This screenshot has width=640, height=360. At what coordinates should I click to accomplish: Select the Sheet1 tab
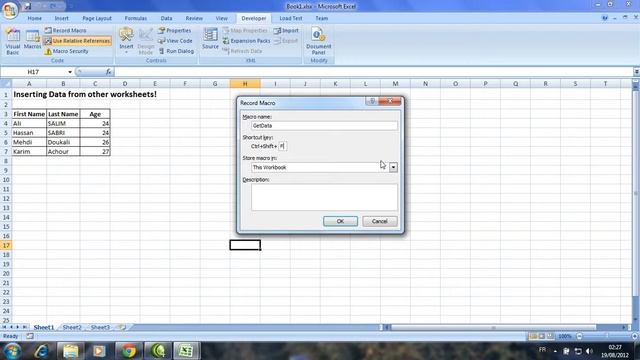pos(44,327)
